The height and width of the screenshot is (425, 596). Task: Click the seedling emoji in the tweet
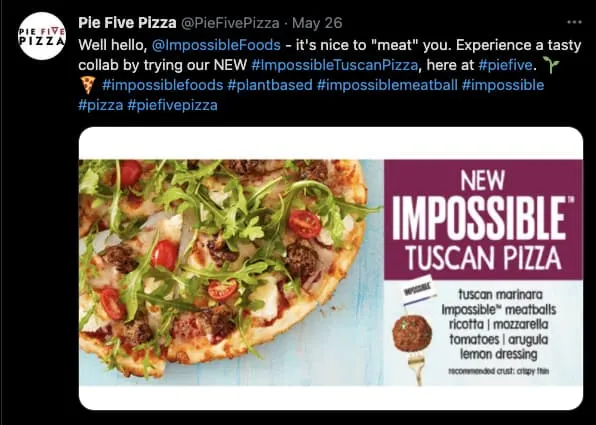click(x=551, y=65)
